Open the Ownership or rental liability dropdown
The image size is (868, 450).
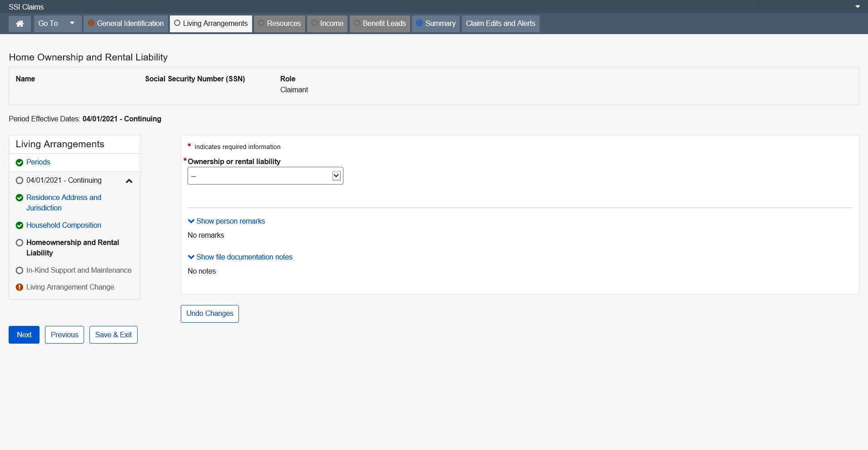[265, 176]
